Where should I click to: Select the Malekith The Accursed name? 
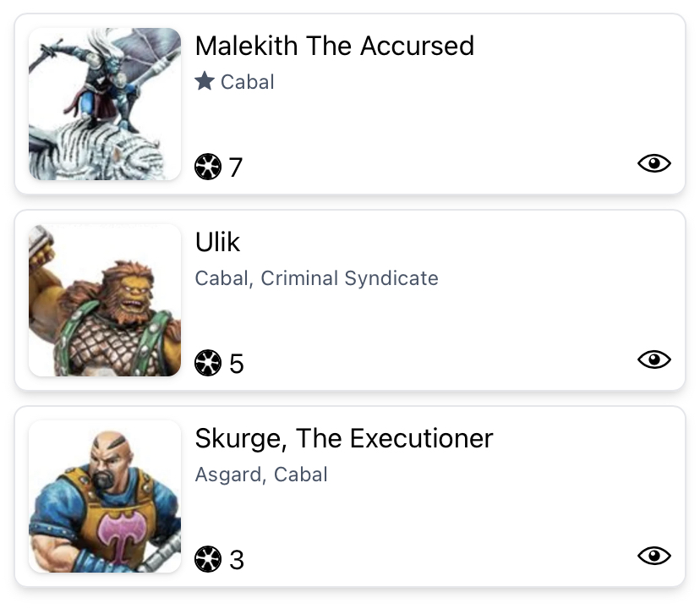pyautogui.click(x=334, y=46)
